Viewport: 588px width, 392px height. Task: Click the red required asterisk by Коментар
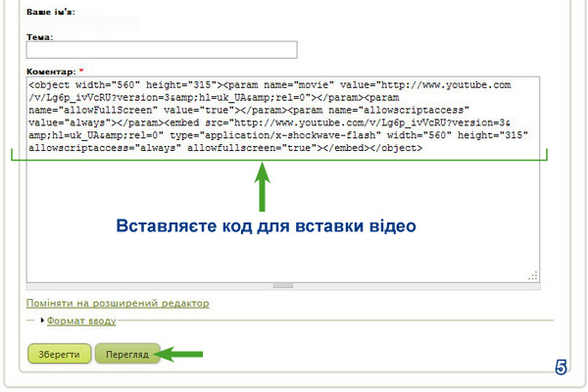81,72
